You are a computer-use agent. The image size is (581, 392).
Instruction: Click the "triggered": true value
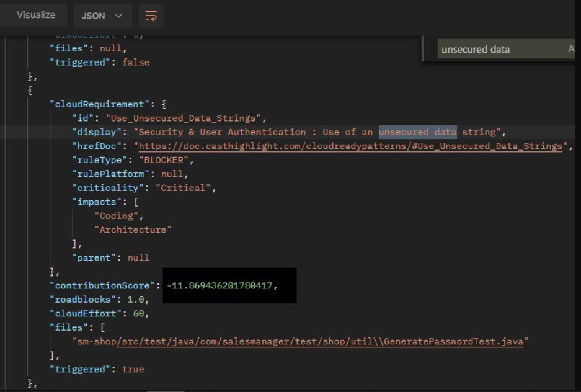(x=133, y=369)
